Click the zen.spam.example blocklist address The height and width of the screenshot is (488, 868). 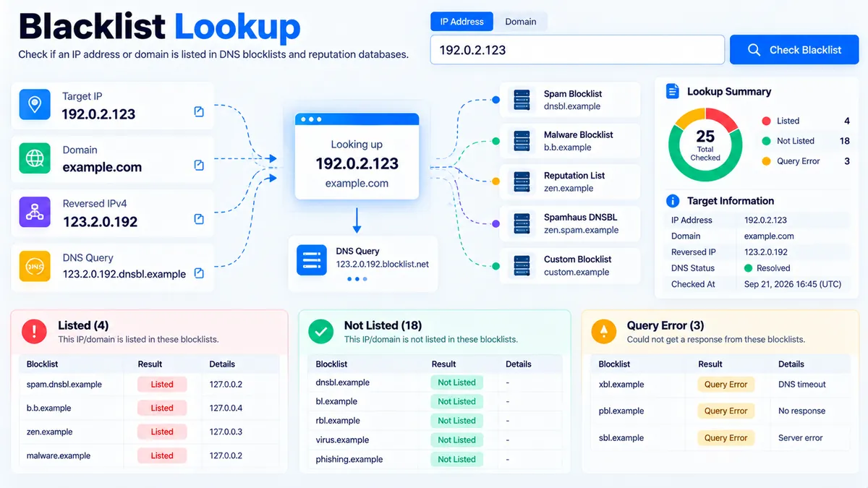click(x=581, y=230)
